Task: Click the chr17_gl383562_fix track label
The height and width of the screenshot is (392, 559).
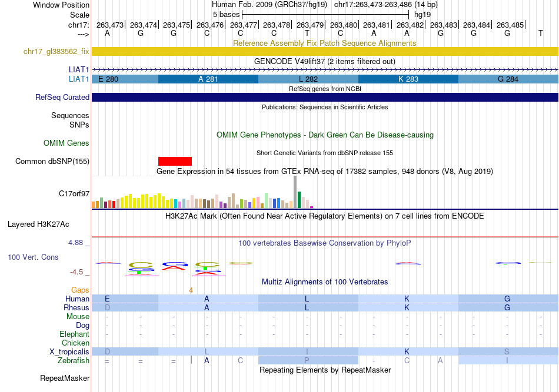Action: pyautogui.click(x=56, y=52)
